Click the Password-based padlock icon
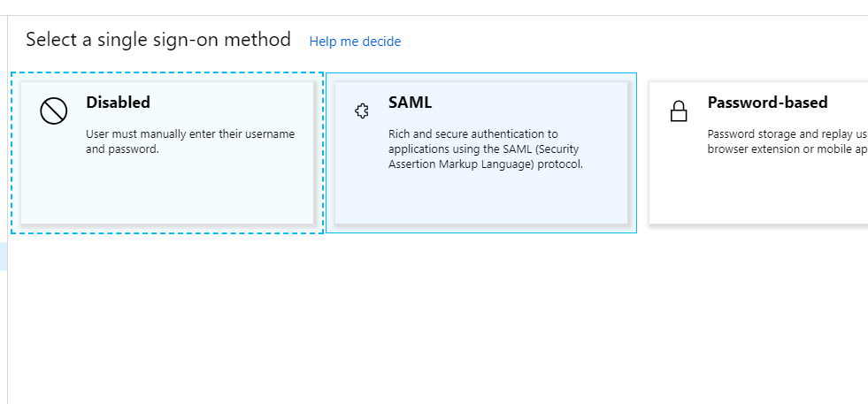 (679, 111)
